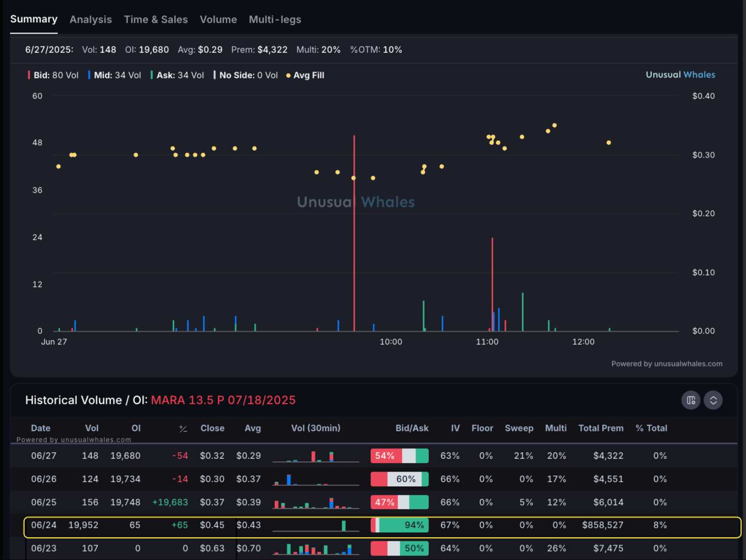Click the 60% bid/ask bar for 06/26
Screen dimensions: 746x560
pyautogui.click(x=400, y=479)
